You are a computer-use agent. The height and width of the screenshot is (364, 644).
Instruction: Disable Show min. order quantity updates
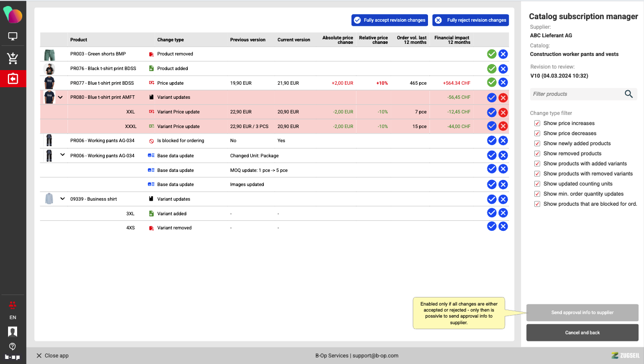click(537, 194)
